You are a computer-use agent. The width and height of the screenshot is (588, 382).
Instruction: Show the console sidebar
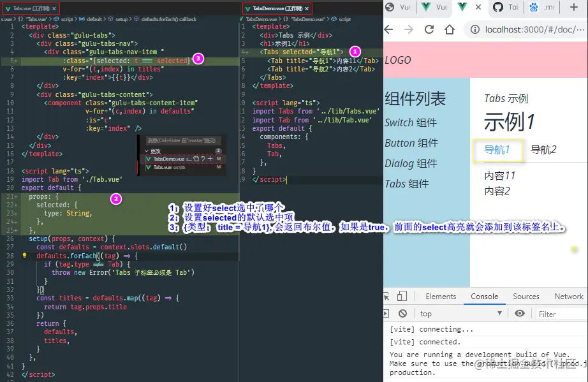(x=386, y=313)
